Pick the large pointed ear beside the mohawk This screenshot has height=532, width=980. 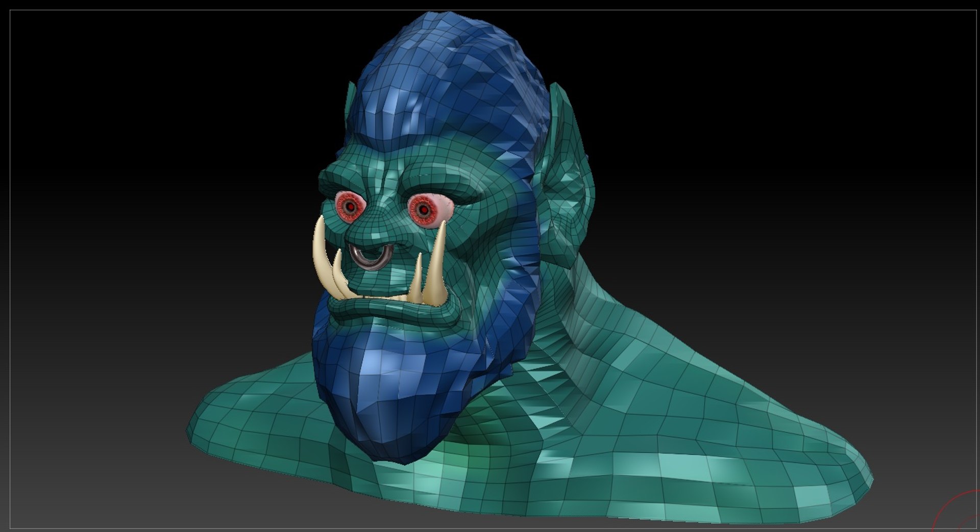[x=567, y=176]
